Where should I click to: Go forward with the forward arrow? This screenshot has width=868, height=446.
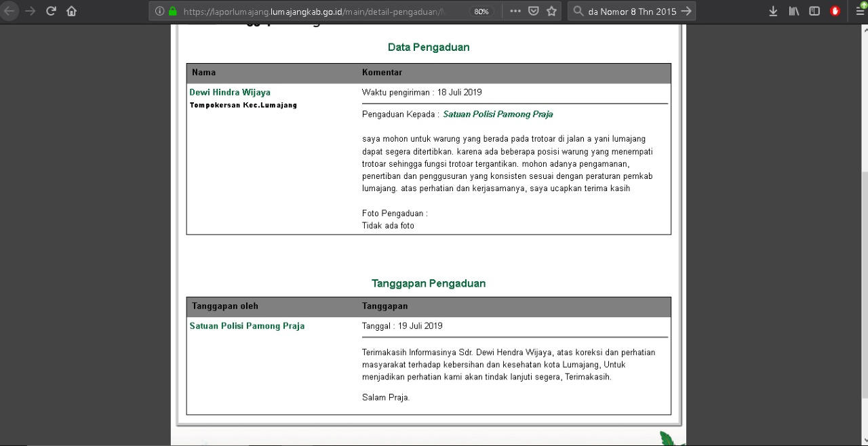[30, 11]
